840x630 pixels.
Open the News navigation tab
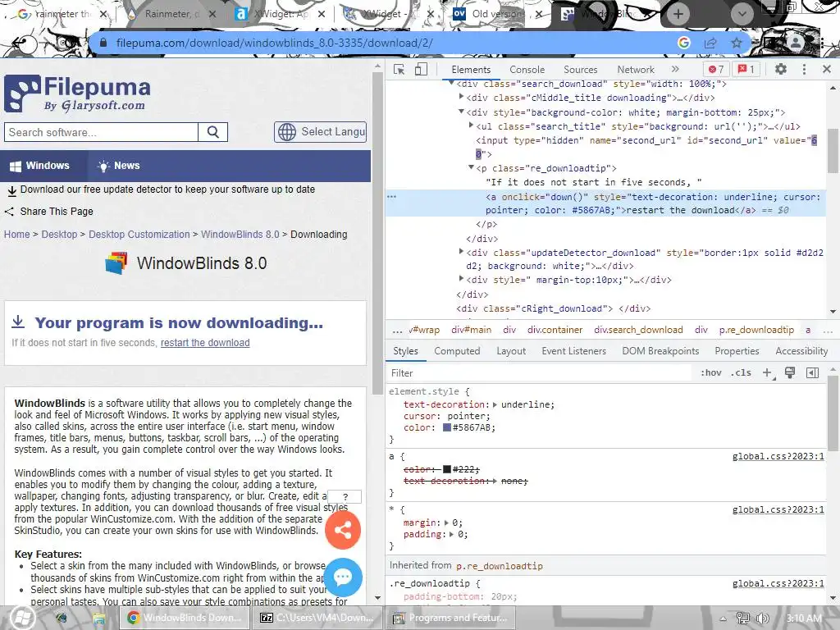pos(119,166)
